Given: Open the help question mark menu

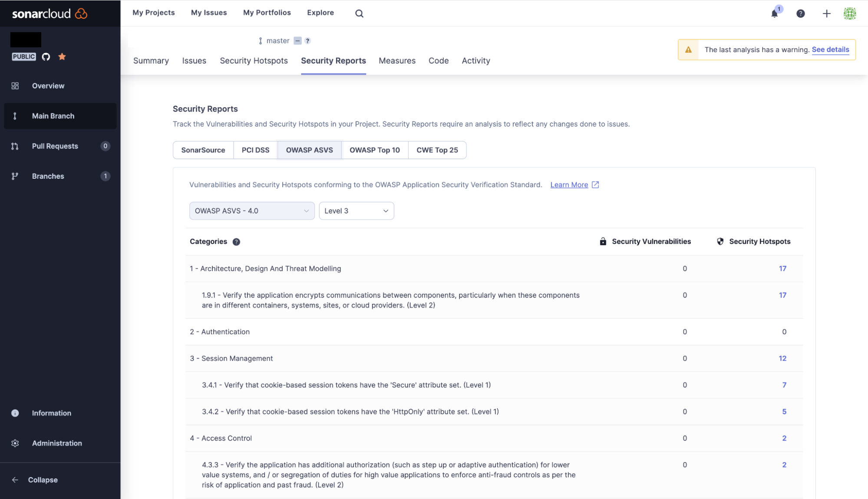Looking at the screenshot, I should pyautogui.click(x=800, y=13).
